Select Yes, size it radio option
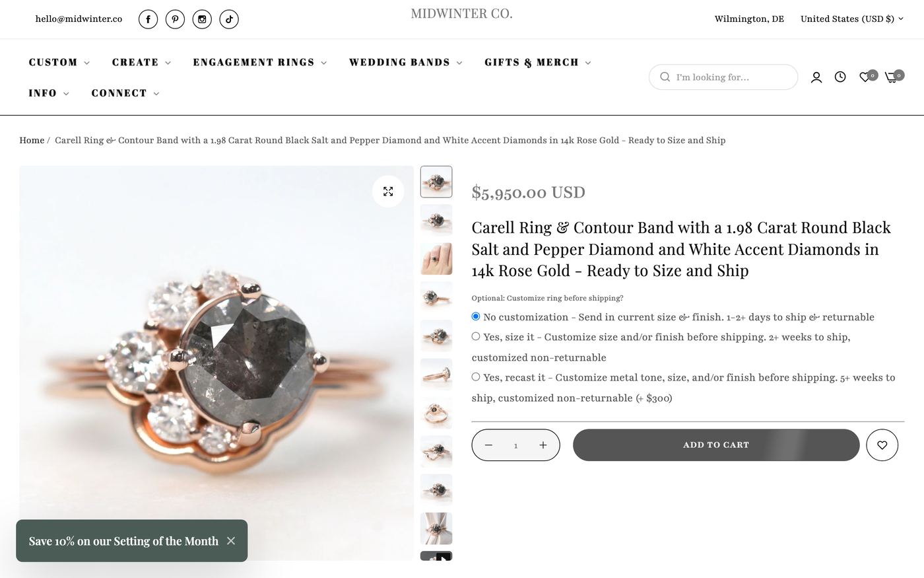 click(x=476, y=336)
